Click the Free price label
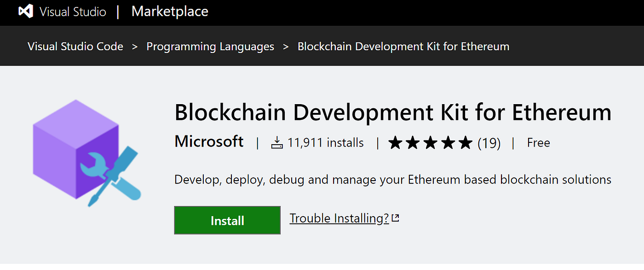 click(x=539, y=143)
